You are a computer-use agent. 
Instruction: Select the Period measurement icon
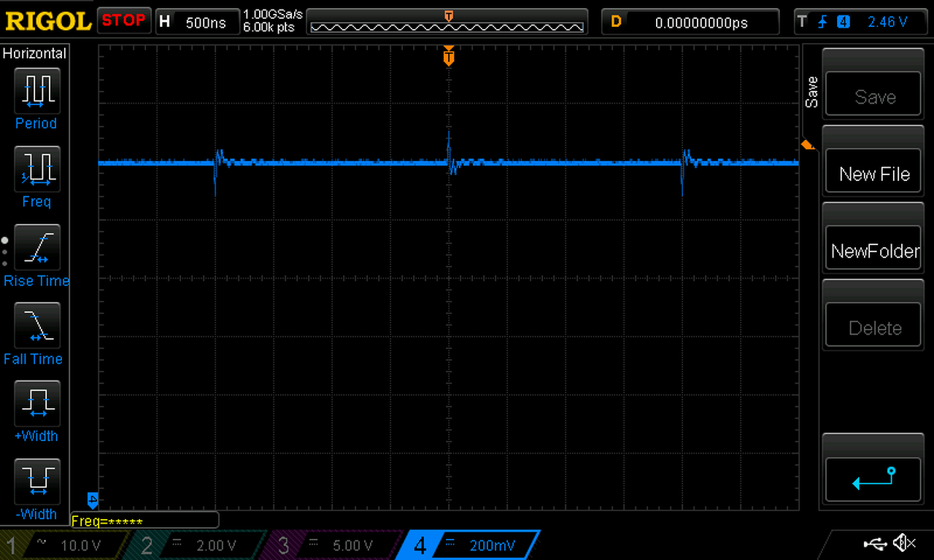click(36, 91)
